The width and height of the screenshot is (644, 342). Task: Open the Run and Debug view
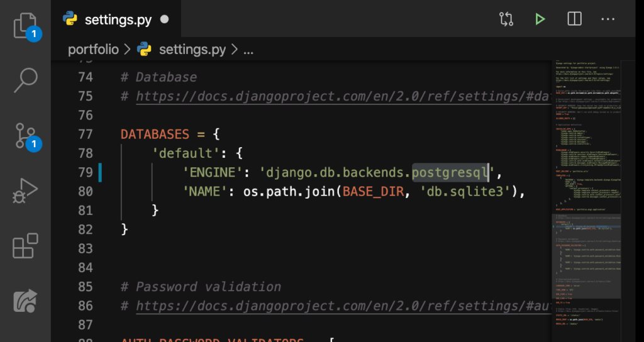25,191
